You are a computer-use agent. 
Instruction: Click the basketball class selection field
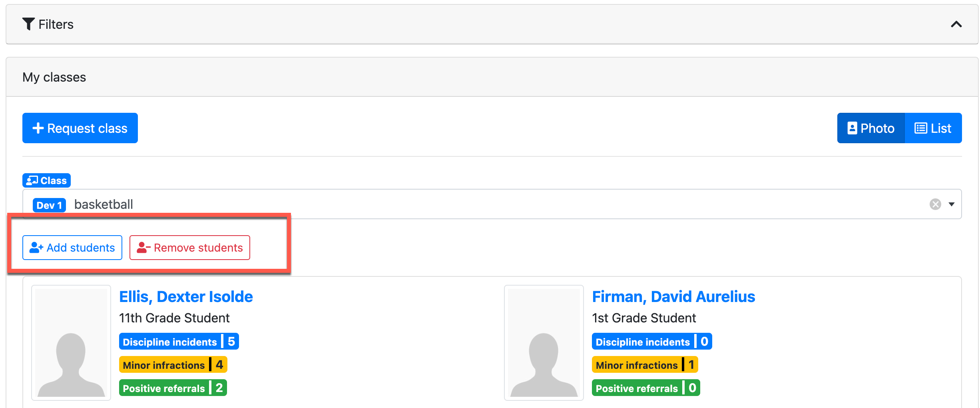pos(480,204)
